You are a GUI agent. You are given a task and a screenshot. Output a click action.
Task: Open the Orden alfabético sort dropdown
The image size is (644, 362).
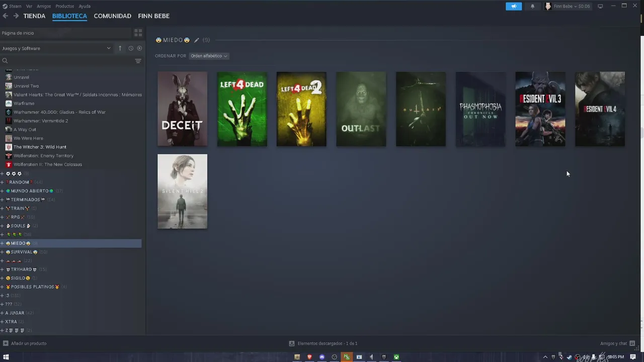pos(209,56)
